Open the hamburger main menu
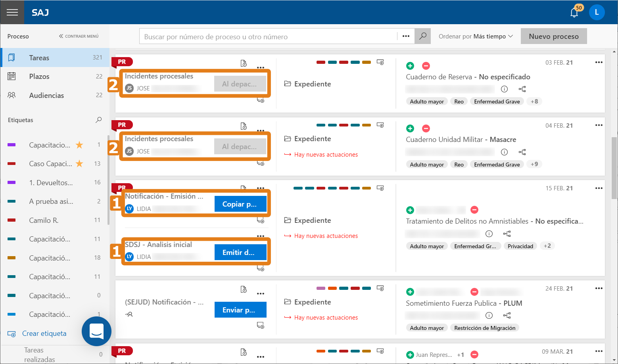Image resolution: width=618 pixels, height=364 pixels. coord(12,12)
